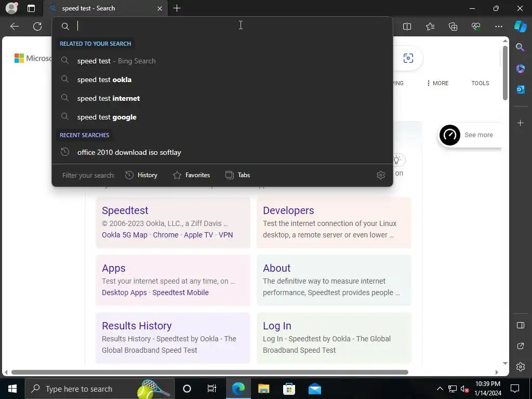
Task: Show hidden system tray icons
Action: coord(440,389)
